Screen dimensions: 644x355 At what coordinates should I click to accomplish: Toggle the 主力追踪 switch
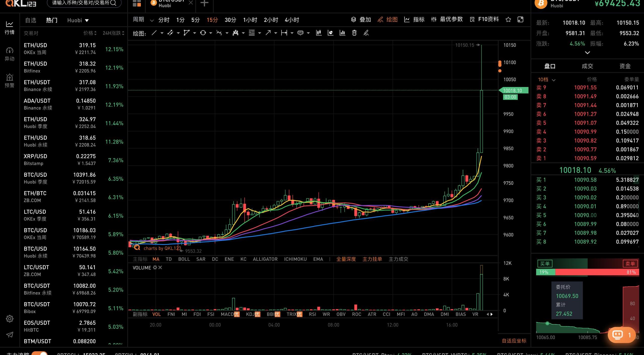(x=39, y=353)
